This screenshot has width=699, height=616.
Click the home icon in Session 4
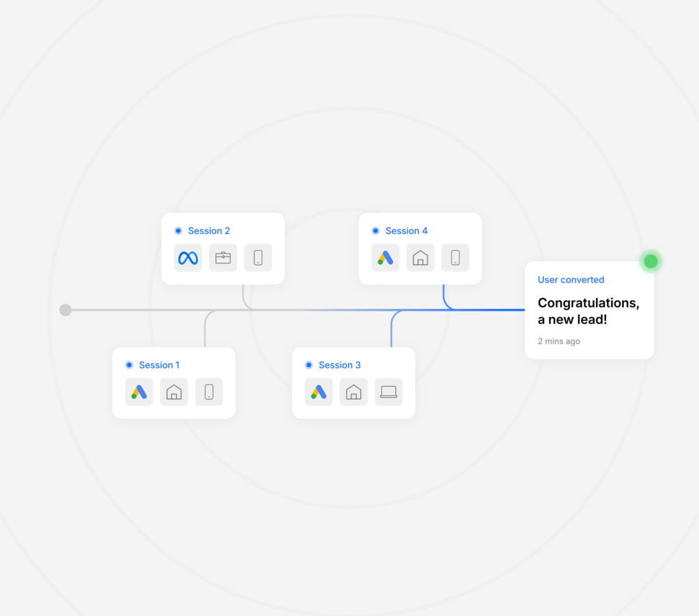coord(420,258)
